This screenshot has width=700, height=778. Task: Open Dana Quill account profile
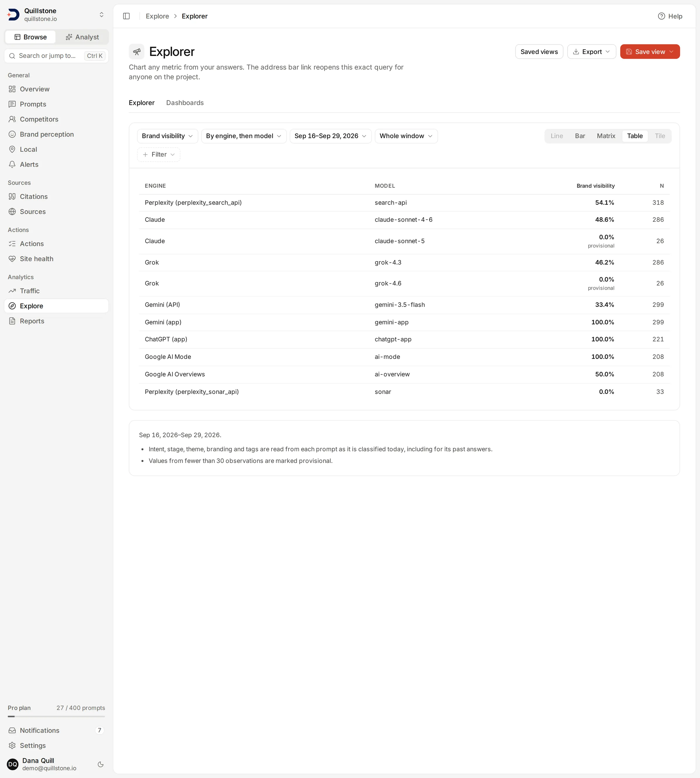click(49, 764)
